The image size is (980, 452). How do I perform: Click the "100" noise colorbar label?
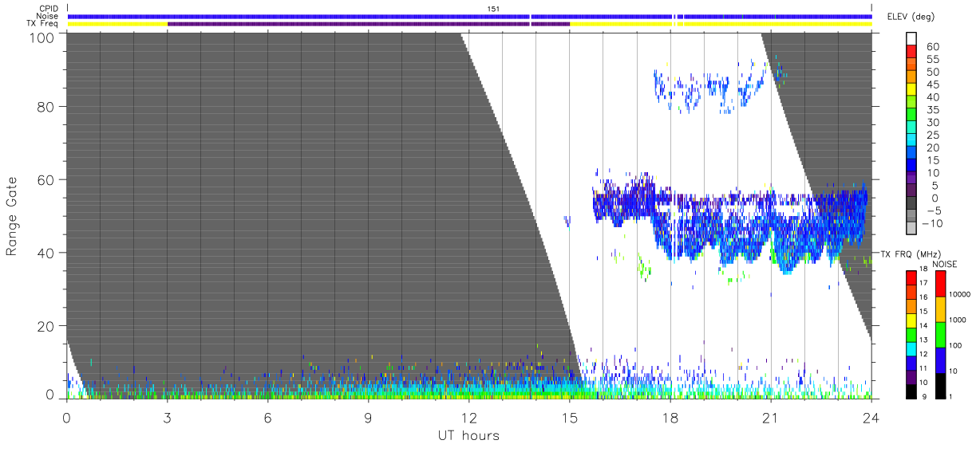(x=956, y=344)
